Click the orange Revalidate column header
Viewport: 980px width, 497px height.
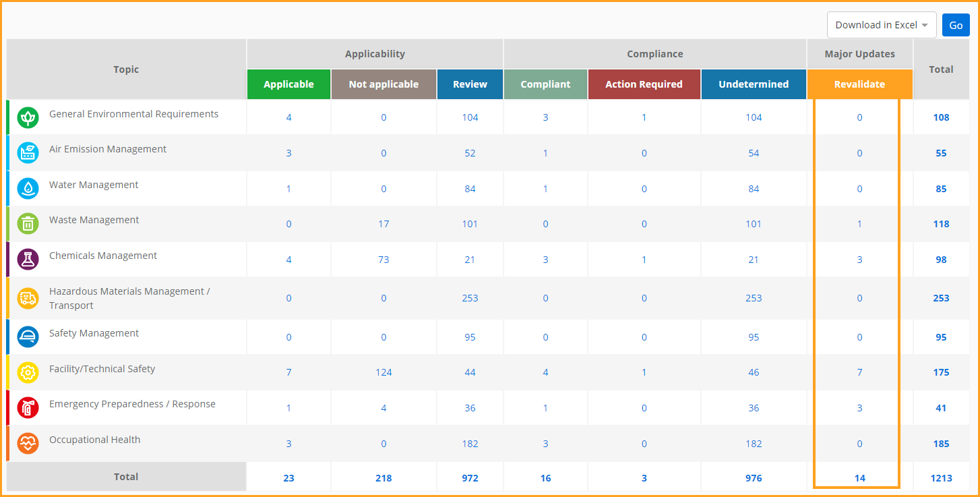(859, 84)
